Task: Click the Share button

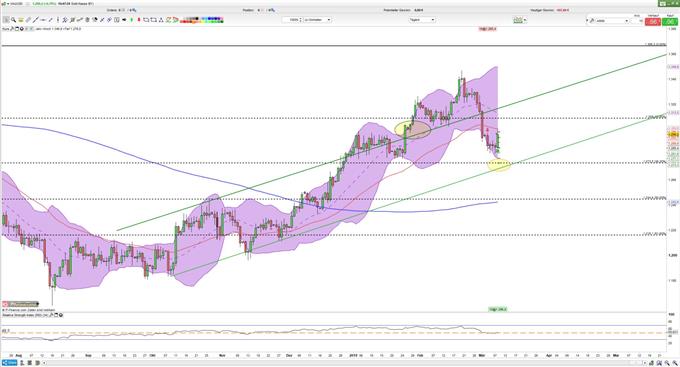Action: pos(10,363)
